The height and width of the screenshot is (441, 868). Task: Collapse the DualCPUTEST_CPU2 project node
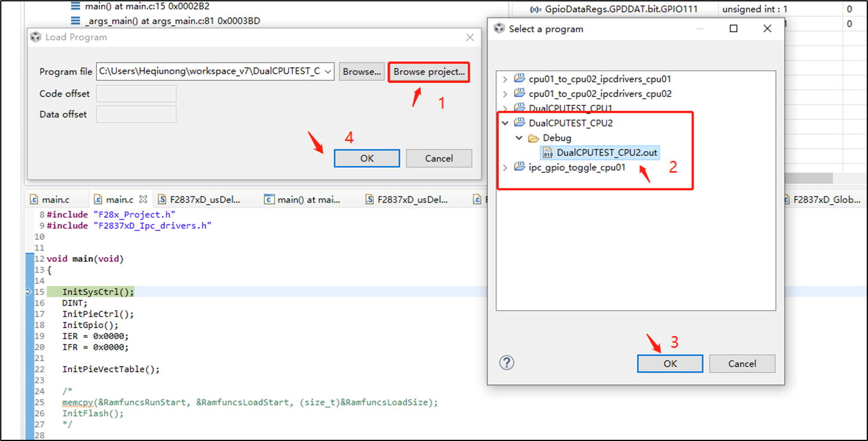click(505, 123)
